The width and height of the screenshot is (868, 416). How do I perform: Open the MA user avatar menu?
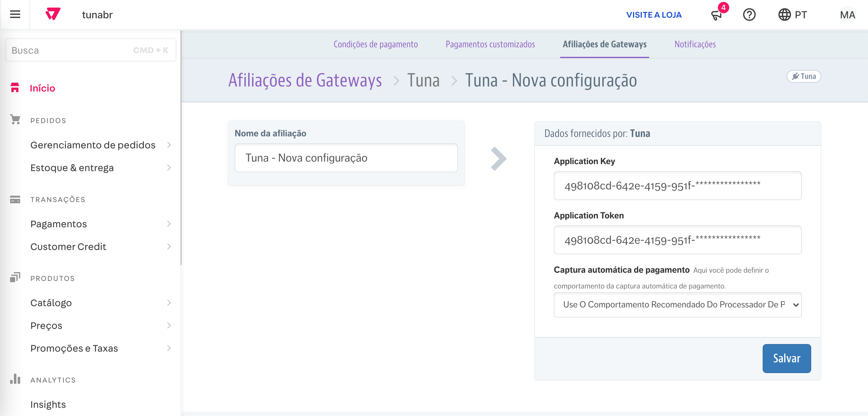pyautogui.click(x=847, y=15)
